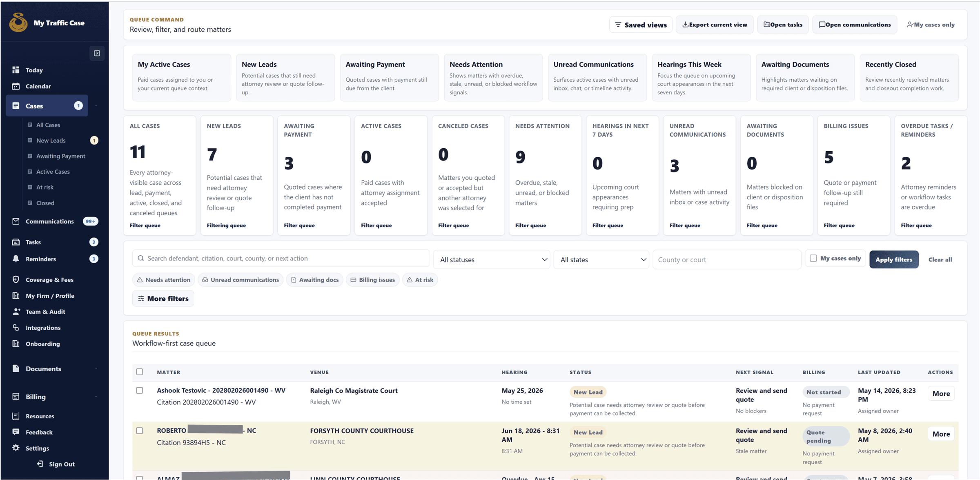Click the header My cases only button
Screen dimensions: 980x480
(931, 25)
